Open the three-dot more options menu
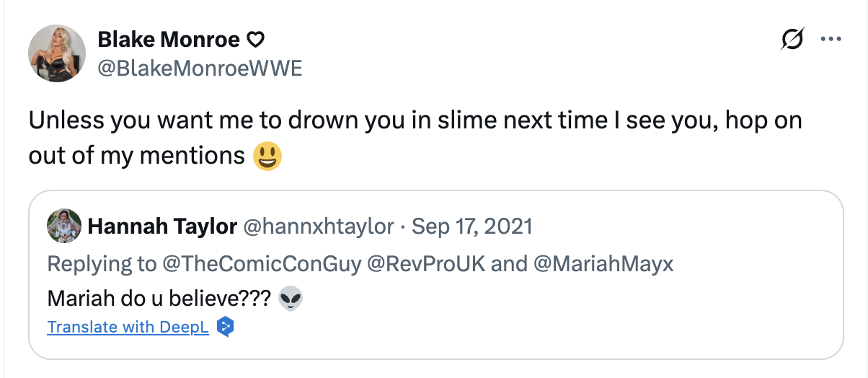Viewport: 868px width, 378px height. pyautogui.click(x=831, y=40)
